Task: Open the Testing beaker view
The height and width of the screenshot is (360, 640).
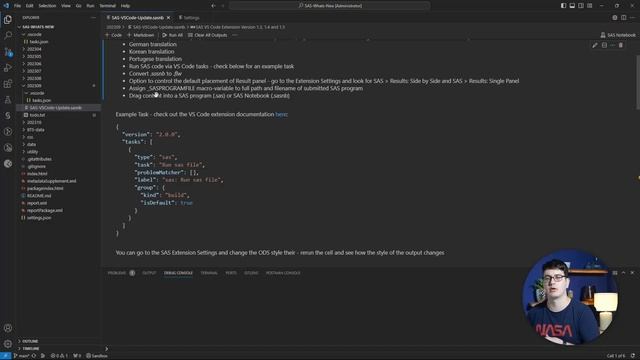Action: [8, 100]
